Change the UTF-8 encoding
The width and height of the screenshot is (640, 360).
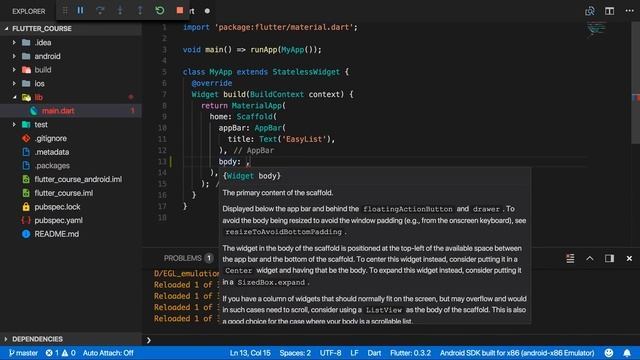pos(331,353)
